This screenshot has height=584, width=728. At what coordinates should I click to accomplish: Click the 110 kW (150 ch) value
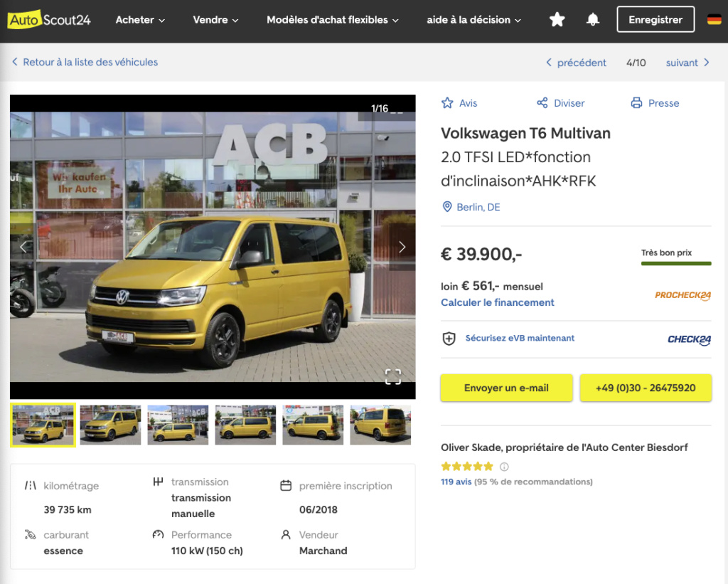(x=207, y=551)
